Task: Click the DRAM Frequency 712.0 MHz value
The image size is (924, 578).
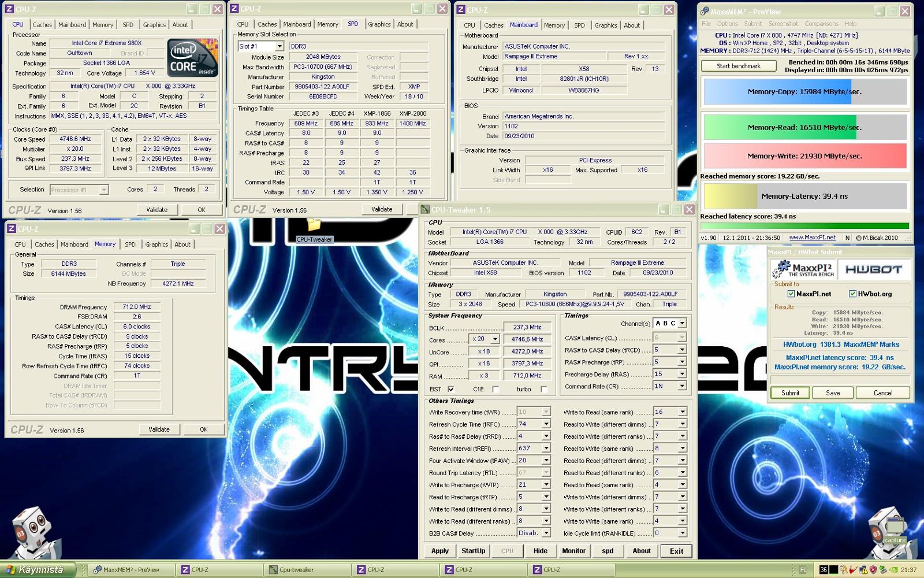Action: coord(137,307)
